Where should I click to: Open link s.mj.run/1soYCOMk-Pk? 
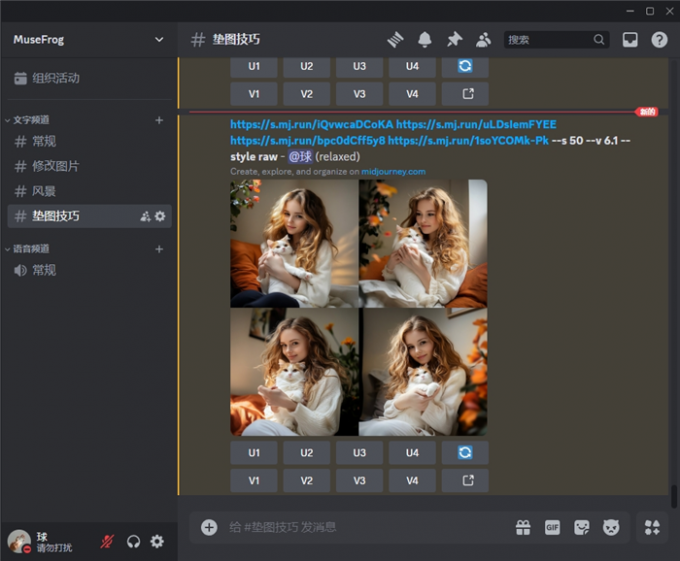(468, 140)
